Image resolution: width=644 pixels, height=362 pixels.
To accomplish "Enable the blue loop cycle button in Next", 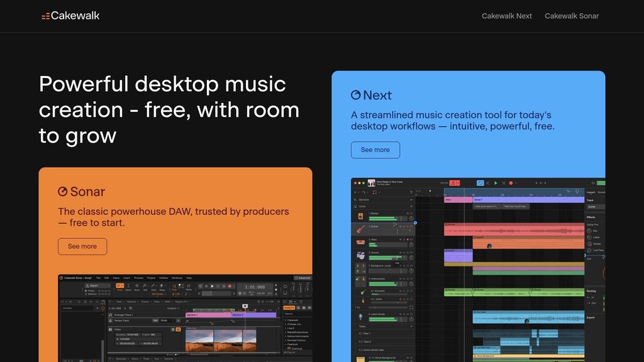I will (x=480, y=183).
